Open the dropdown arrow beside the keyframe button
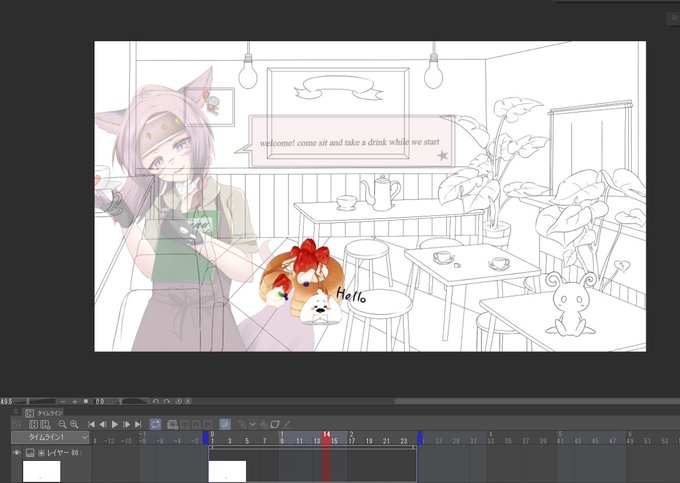Image resolution: width=680 pixels, height=483 pixels. click(x=252, y=424)
